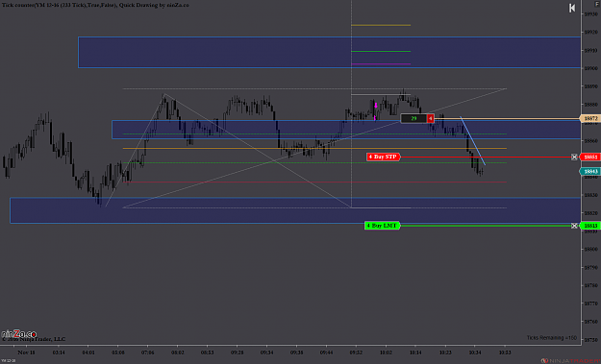Viewport: 601px width, 364px height.
Task: Click the scroll-to-latest-bar arrow icon
Action: click(572, 8)
